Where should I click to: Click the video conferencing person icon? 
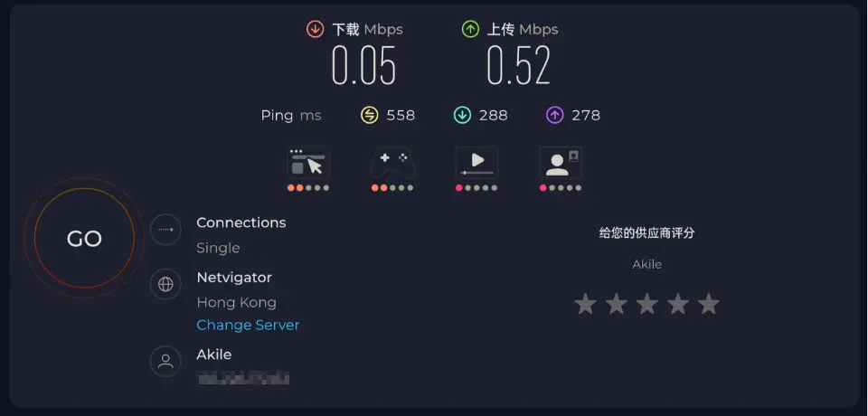pos(561,164)
